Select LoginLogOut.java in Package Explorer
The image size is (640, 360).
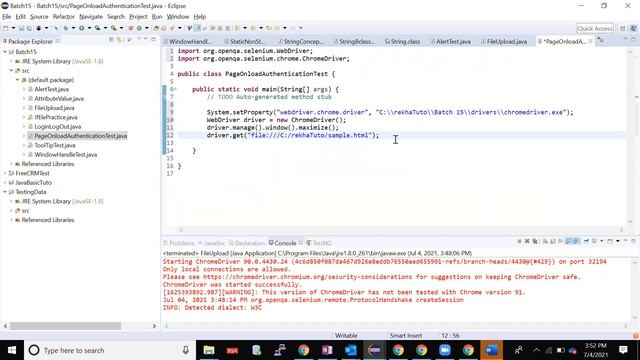pyautogui.click(x=58, y=127)
